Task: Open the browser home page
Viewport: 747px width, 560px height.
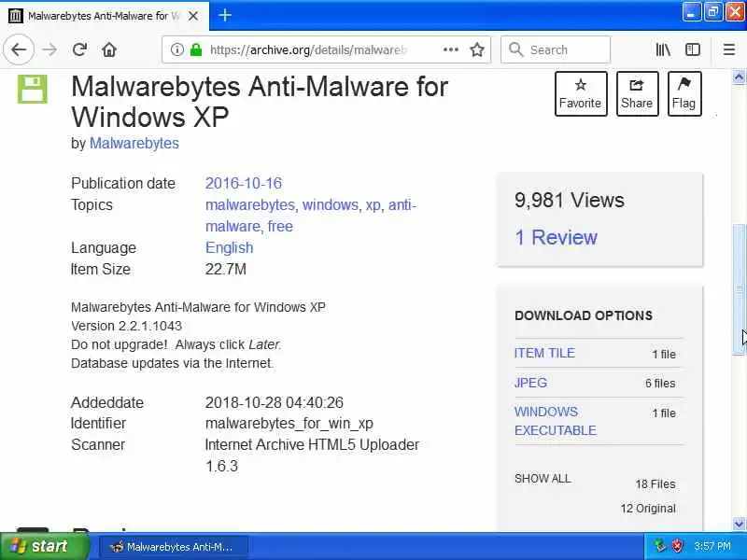Action: [x=109, y=49]
